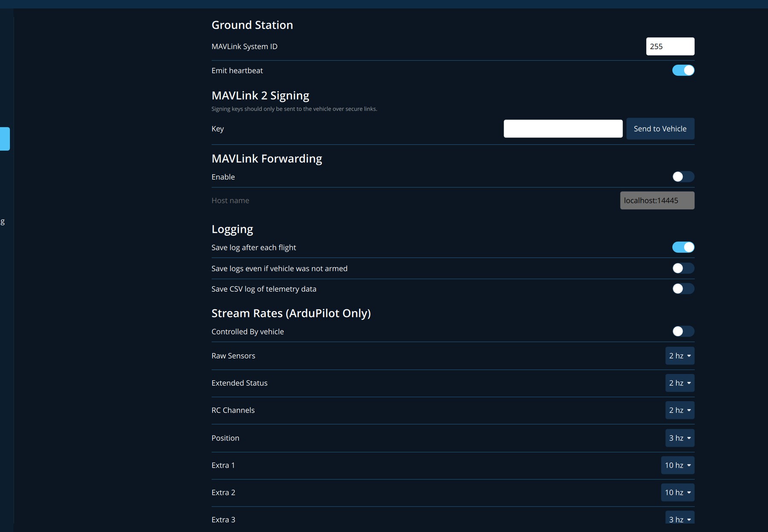The image size is (768, 532).
Task: Click the Logging section heading
Action: (232, 229)
